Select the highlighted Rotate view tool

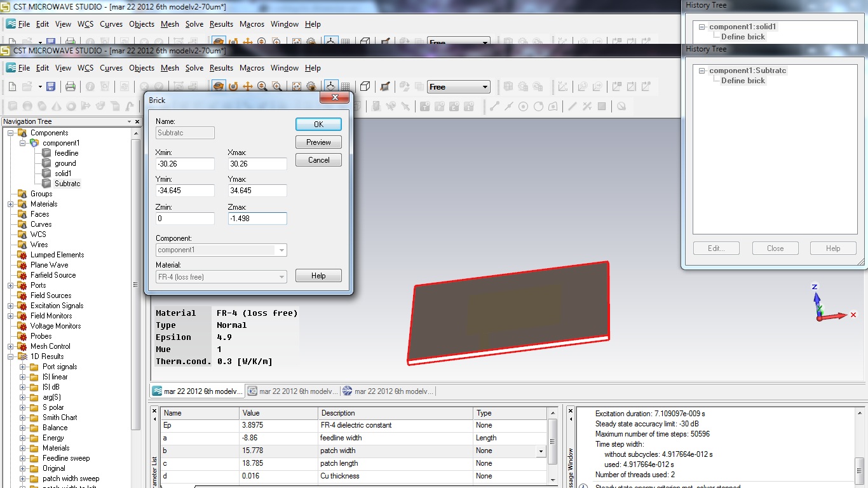pos(219,86)
